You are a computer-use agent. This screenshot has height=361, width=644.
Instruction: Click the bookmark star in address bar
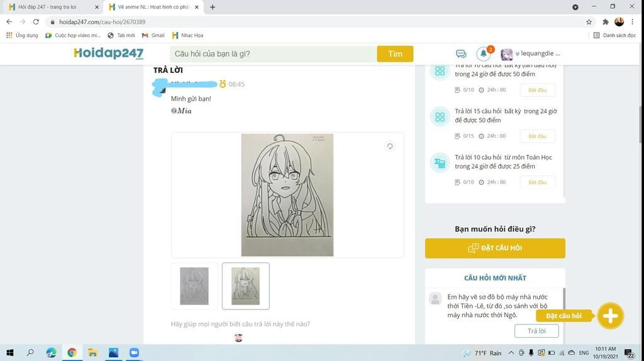589,22
